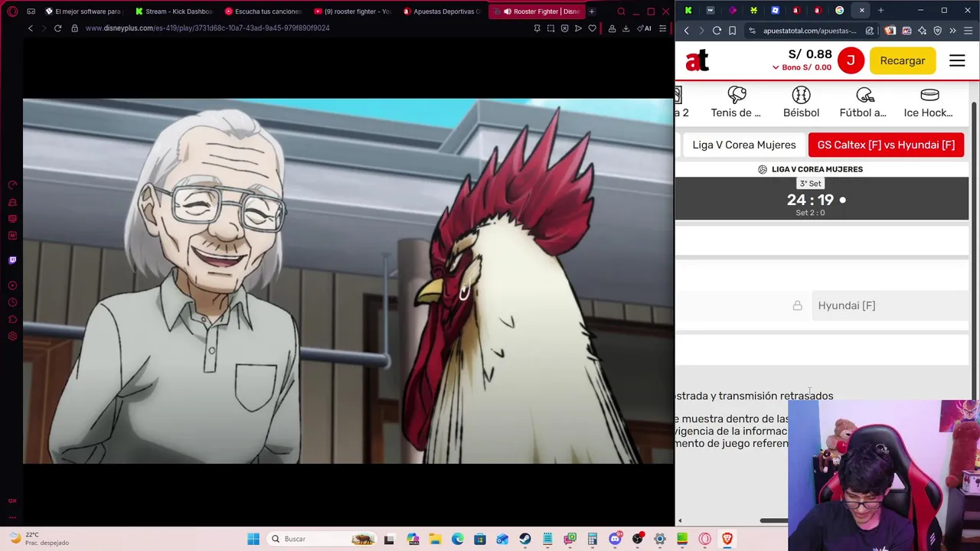This screenshot has height=551, width=980.
Task: Open the Brave main menu
Action: click(x=969, y=31)
